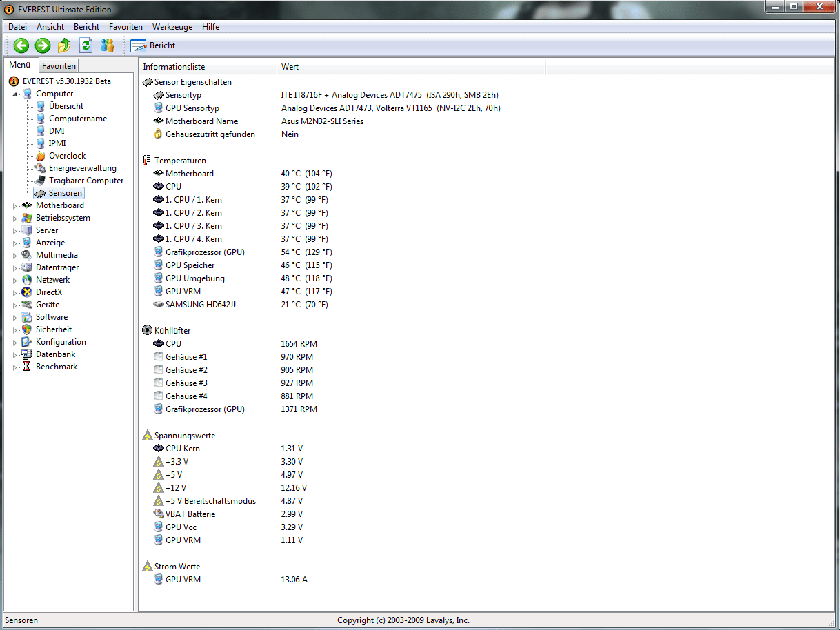Click the users icon in toolbar
The height and width of the screenshot is (630, 840).
point(107,45)
